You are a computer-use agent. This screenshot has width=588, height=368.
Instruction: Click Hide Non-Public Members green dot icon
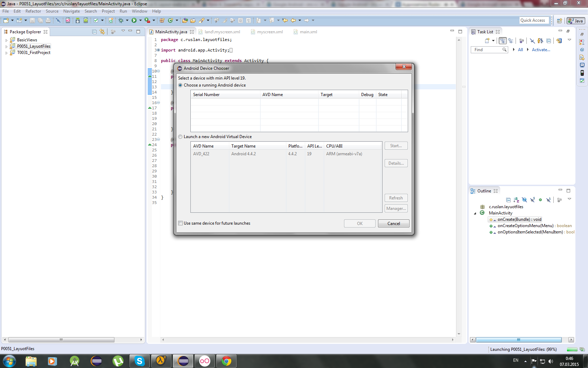[x=540, y=200]
